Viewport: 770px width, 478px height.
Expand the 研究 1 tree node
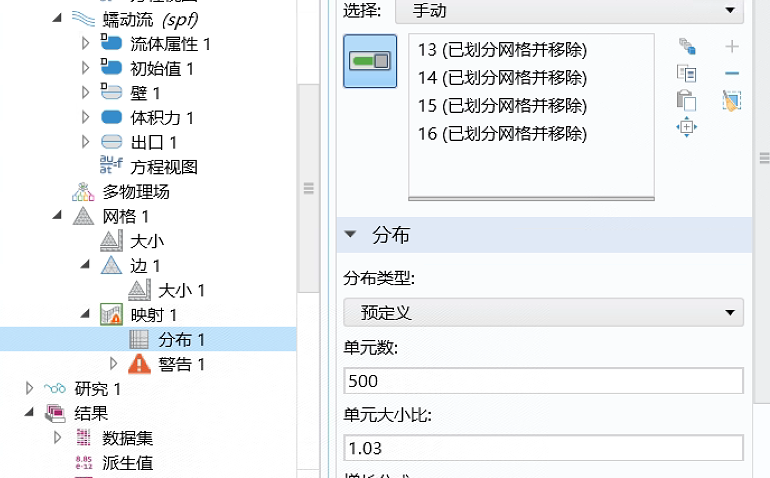tap(29, 388)
